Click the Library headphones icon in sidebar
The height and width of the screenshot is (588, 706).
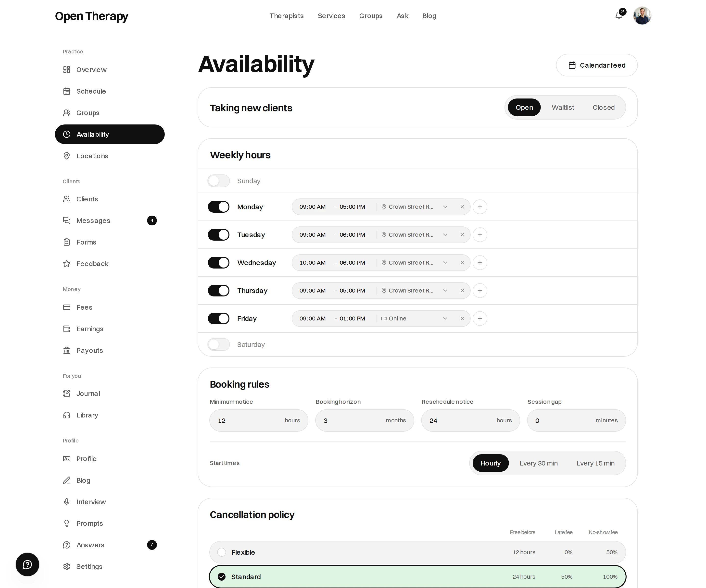[67, 415]
